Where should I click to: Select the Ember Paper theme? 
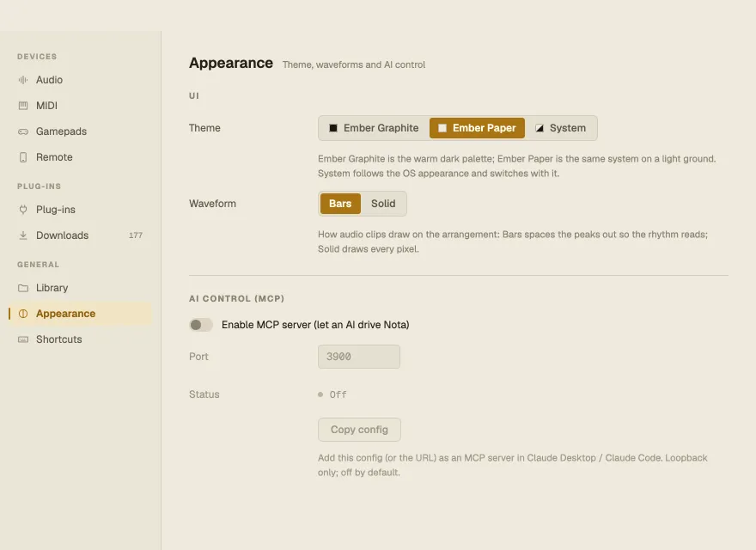(477, 128)
